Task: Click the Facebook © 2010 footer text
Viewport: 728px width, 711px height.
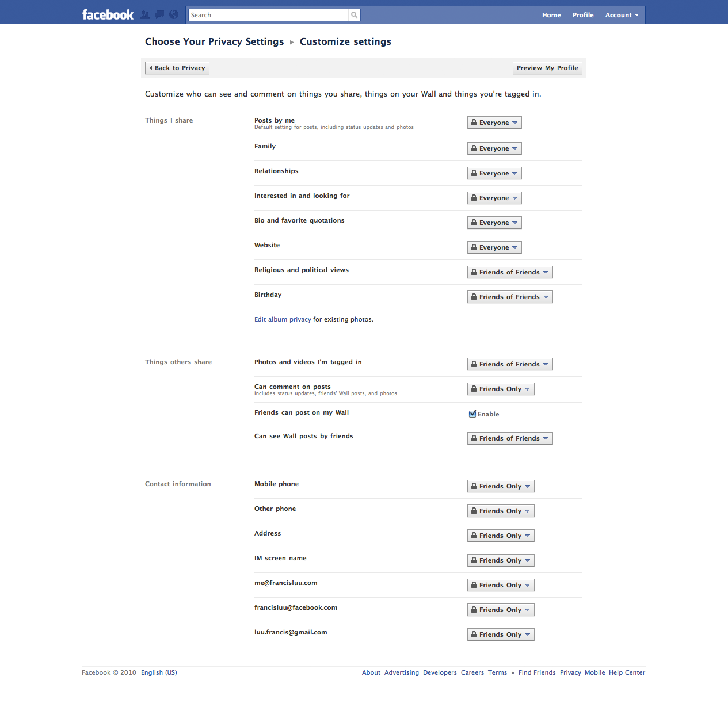Action: (109, 672)
